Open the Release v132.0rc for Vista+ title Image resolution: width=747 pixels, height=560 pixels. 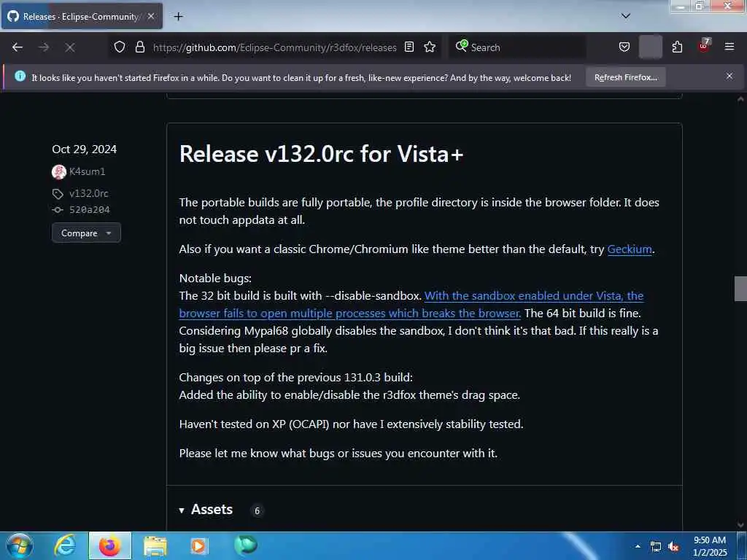coord(321,153)
